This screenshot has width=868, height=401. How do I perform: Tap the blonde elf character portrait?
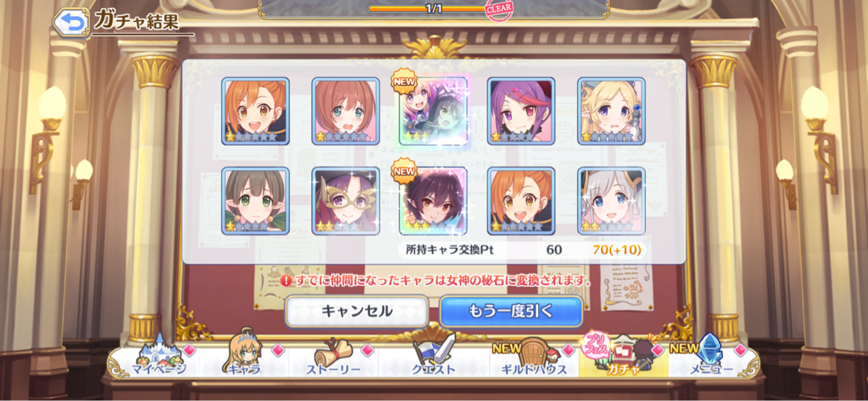click(x=611, y=110)
